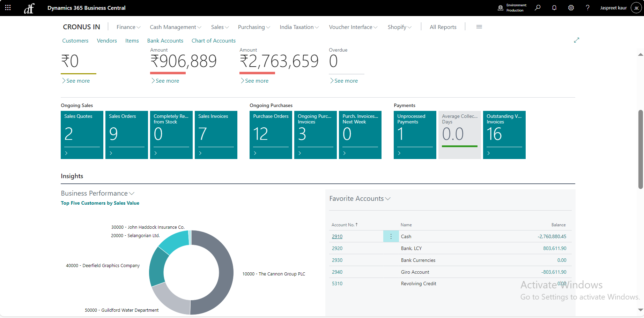The image size is (644, 318).
Task: Expand the Finance menu
Action: [x=128, y=27]
